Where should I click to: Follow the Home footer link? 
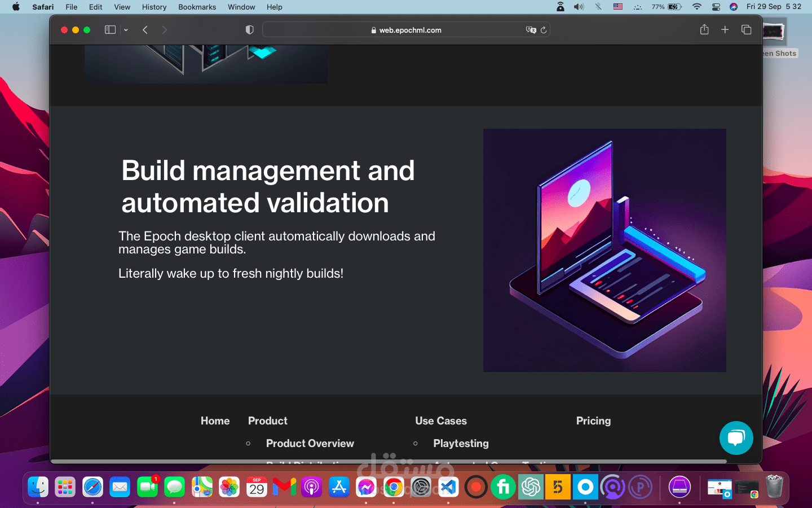215,421
